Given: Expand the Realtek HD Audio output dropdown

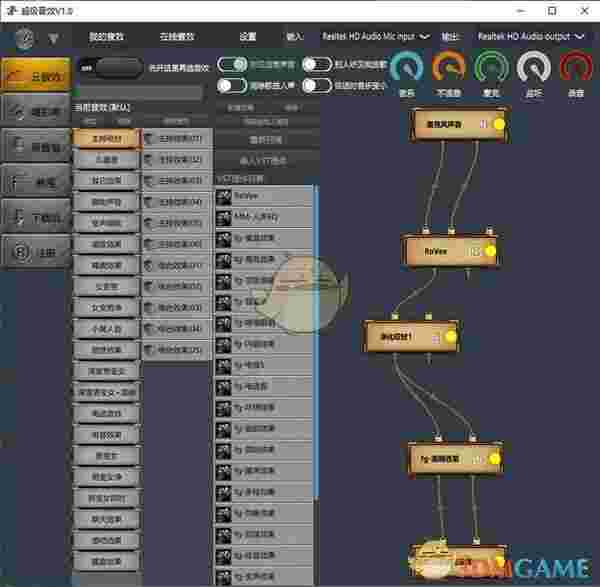Looking at the screenshot, I should tap(531, 36).
